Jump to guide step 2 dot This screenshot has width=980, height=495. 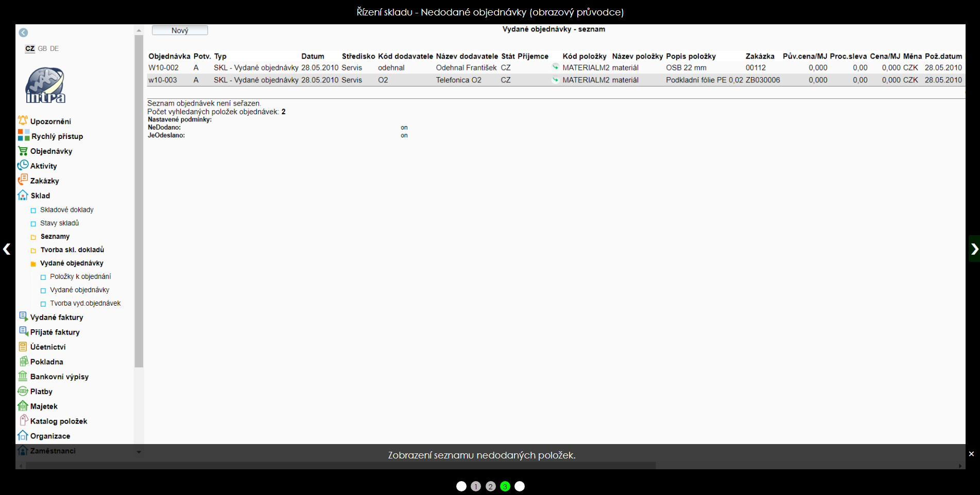click(x=490, y=486)
